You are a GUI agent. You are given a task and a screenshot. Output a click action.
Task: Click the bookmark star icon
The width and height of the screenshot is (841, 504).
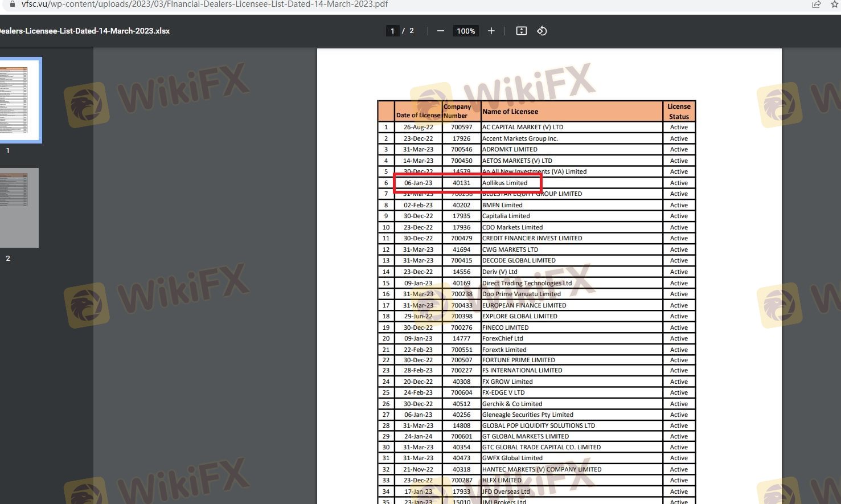[x=835, y=4]
